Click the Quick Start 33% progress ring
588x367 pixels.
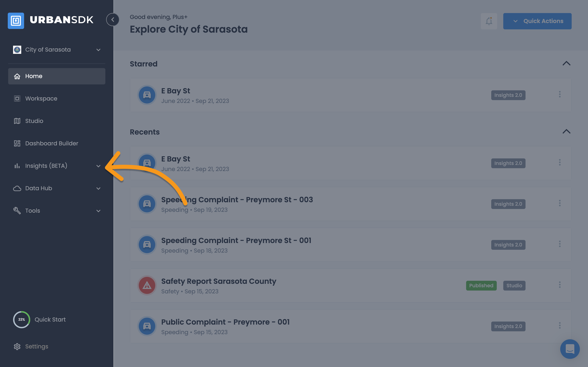pos(22,319)
